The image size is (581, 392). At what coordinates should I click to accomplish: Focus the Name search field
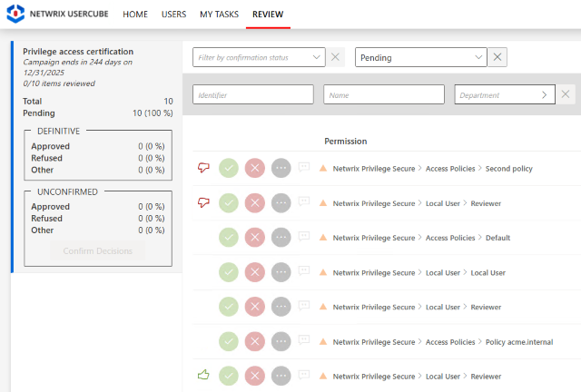384,94
